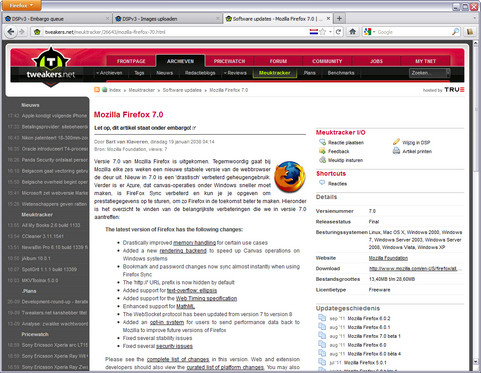Open the complete list of changes link
This screenshot has height=373, width=481.
click(x=178, y=359)
